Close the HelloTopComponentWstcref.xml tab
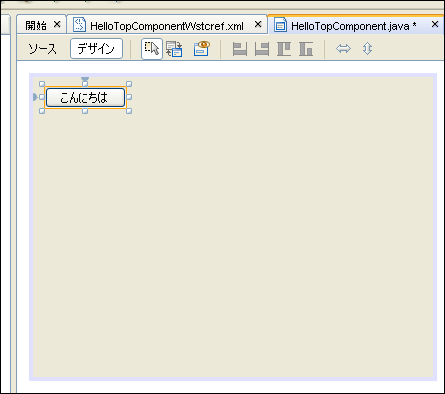445x394 pixels. click(258, 24)
